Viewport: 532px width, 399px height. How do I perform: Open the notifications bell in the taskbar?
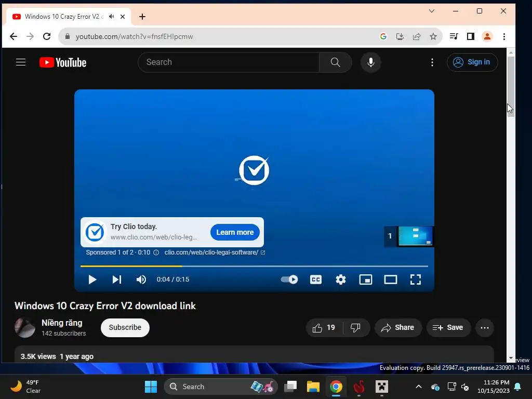pyautogui.click(x=518, y=387)
